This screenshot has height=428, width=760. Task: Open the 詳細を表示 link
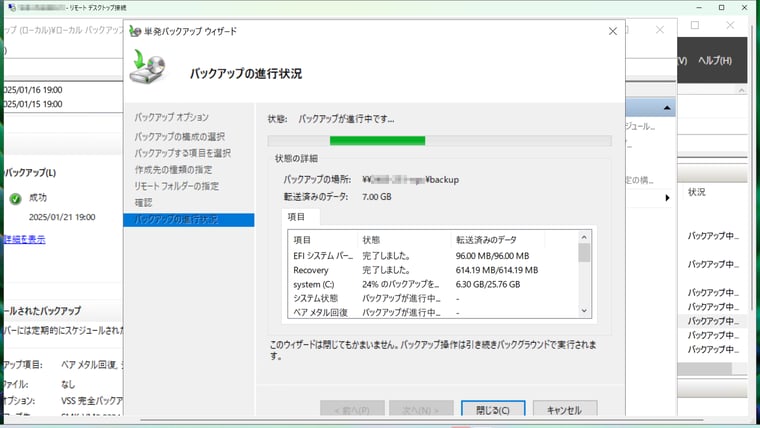[24, 239]
